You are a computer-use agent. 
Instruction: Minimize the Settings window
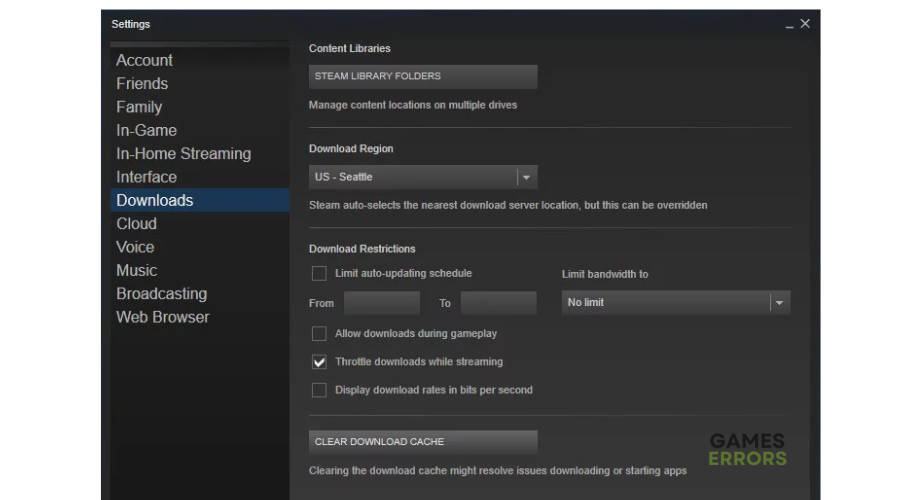[789, 25]
